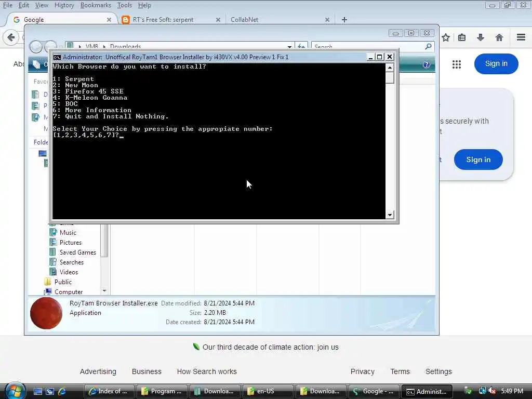The height and width of the screenshot is (399, 532).
Task: Open a new browser tab
Action: (344, 20)
